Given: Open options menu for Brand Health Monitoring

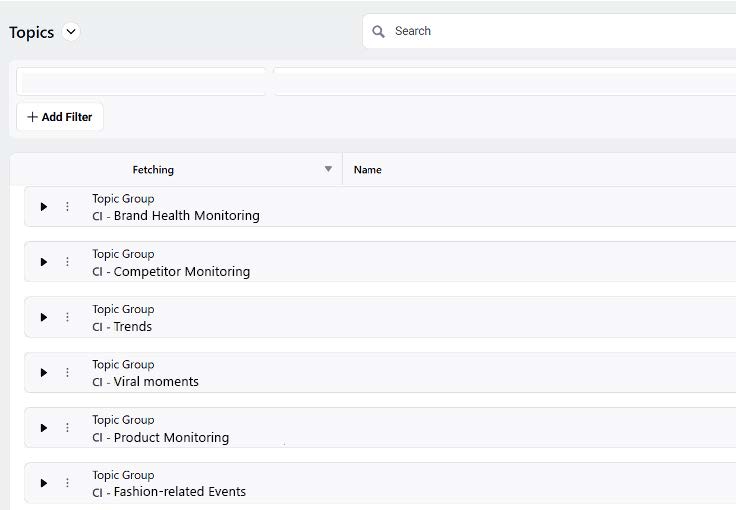Looking at the screenshot, I should tap(68, 206).
